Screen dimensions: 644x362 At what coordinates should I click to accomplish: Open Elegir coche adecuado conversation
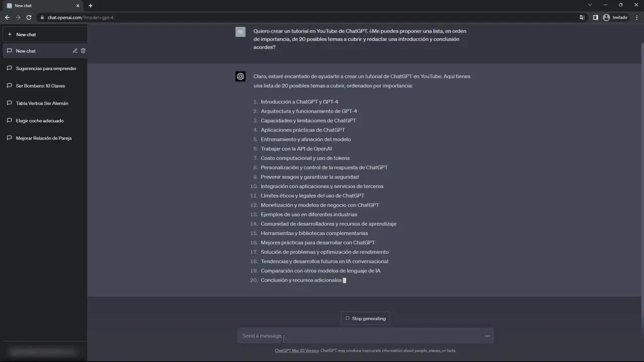(x=45, y=121)
